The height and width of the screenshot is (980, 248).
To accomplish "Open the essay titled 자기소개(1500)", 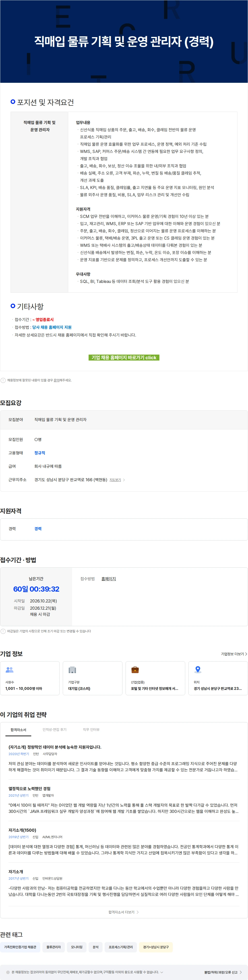I will (22, 830).
